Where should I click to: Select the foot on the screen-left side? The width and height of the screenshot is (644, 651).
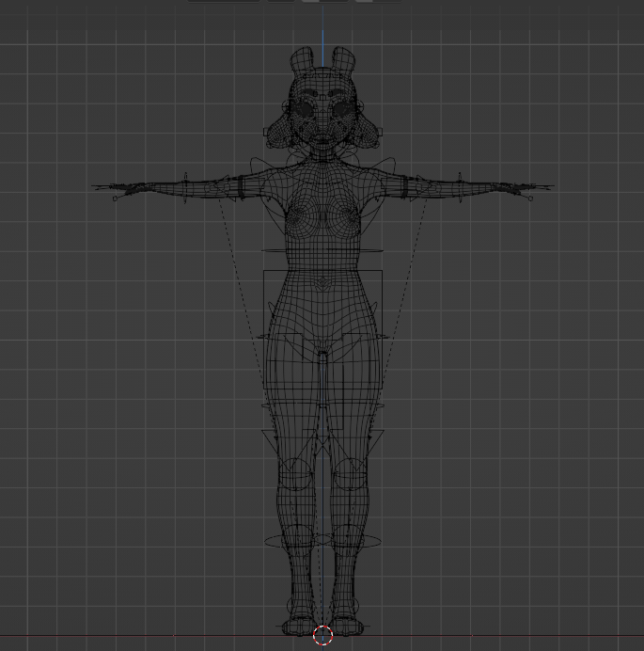pyautogui.click(x=299, y=625)
